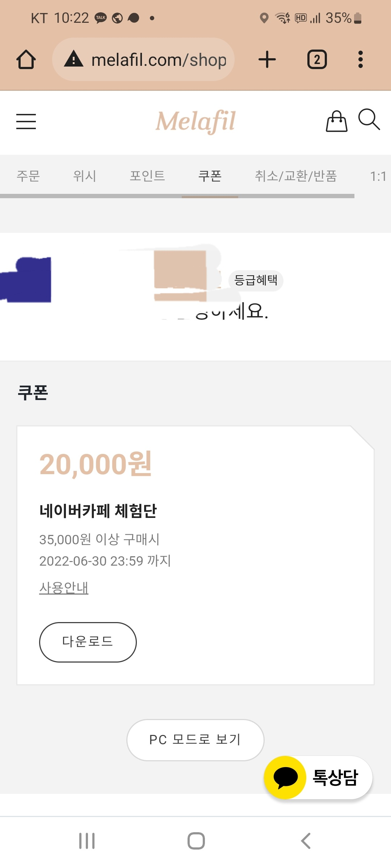Select the 쿠폰 tab

(210, 176)
